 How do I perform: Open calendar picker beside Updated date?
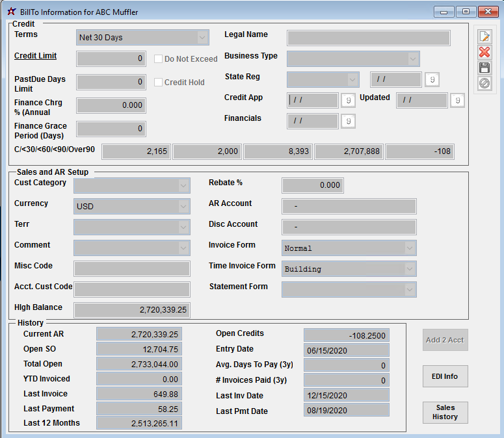pyautogui.click(x=457, y=100)
